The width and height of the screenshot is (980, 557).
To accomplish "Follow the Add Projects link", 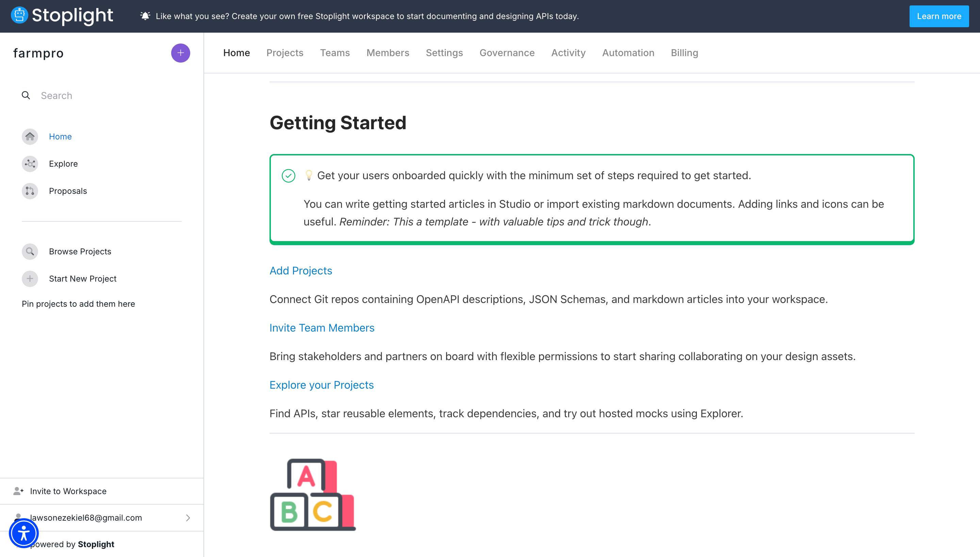I will pos(300,270).
